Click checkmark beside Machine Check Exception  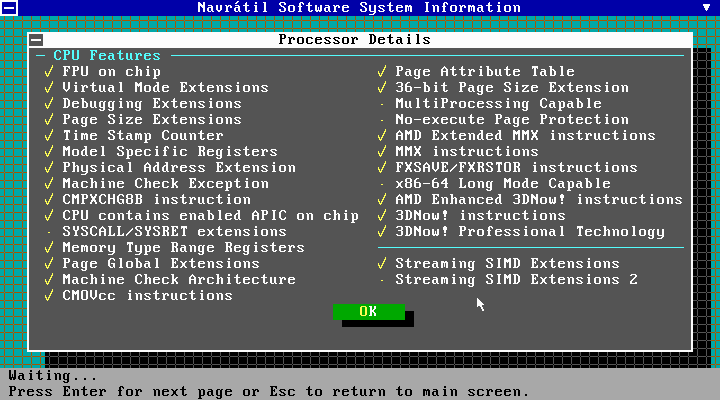pos(49,184)
